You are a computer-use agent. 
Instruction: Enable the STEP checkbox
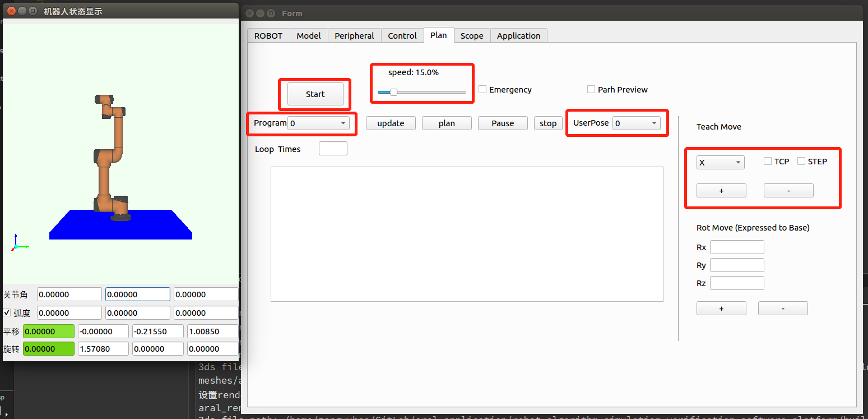pos(801,161)
